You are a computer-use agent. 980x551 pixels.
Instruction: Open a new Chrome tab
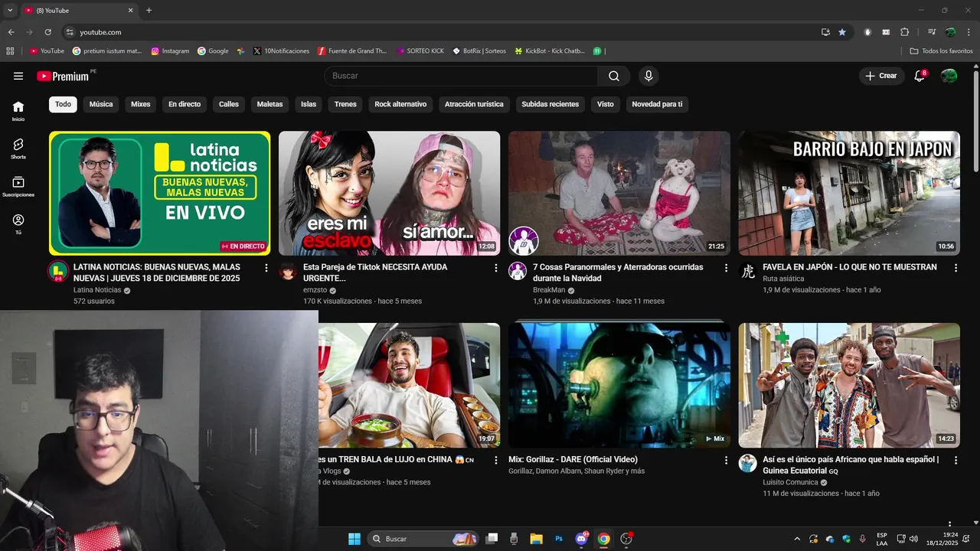click(x=149, y=11)
